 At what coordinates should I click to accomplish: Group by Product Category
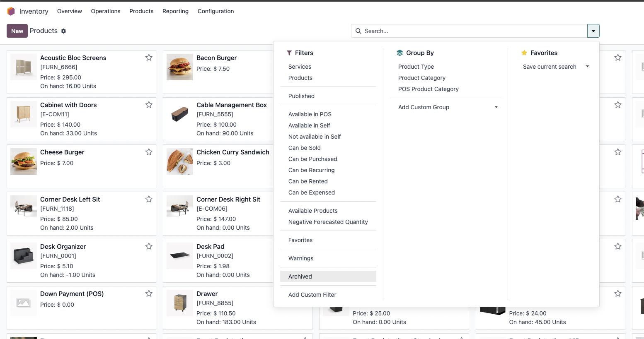click(x=445, y=78)
